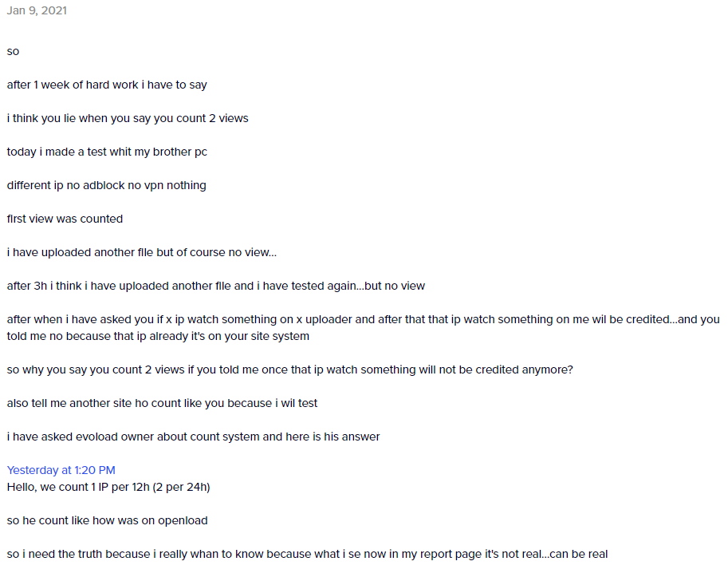
Task: Click the 'you lie when you say' line
Action: pyautogui.click(x=128, y=118)
